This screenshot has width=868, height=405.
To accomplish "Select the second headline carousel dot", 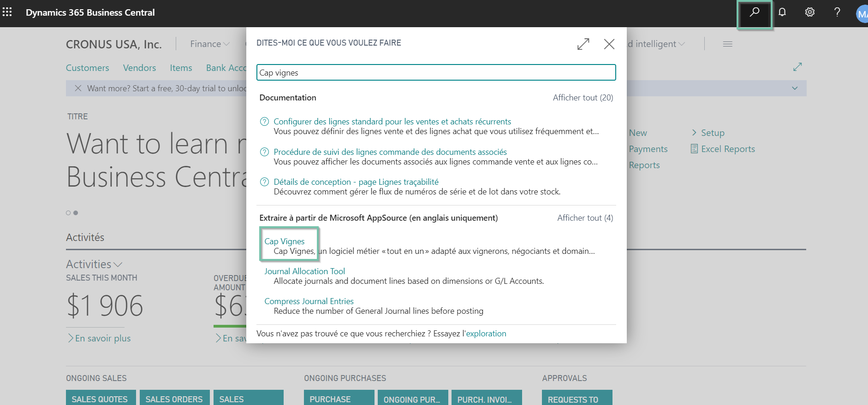I will pyautogui.click(x=76, y=213).
